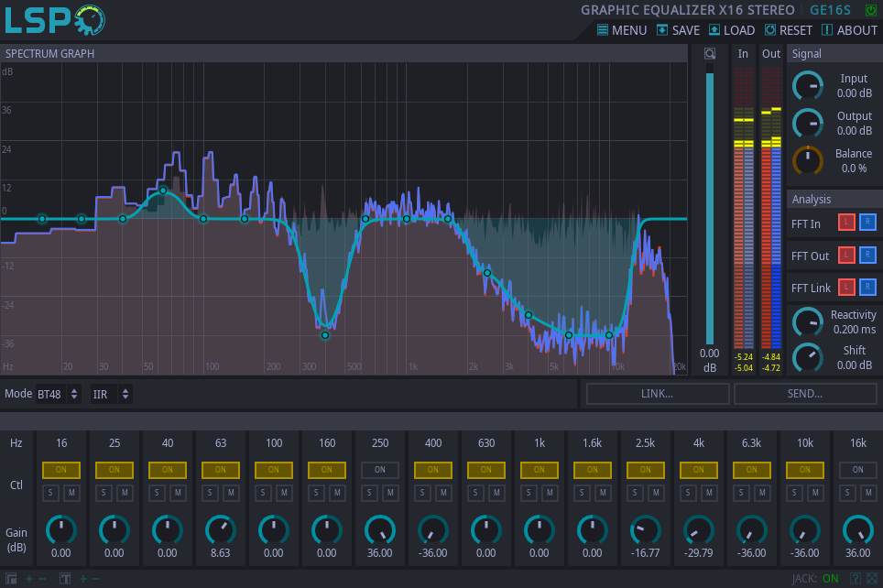Screen dimensions: 883x588
Task: Toggle FFT Link L button
Action: pyautogui.click(x=846, y=288)
